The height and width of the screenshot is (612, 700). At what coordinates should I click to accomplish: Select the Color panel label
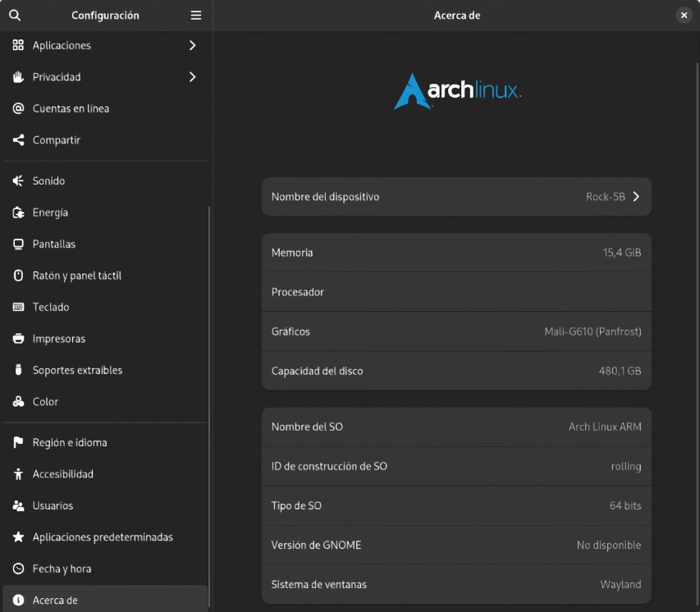(x=45, y=402)
